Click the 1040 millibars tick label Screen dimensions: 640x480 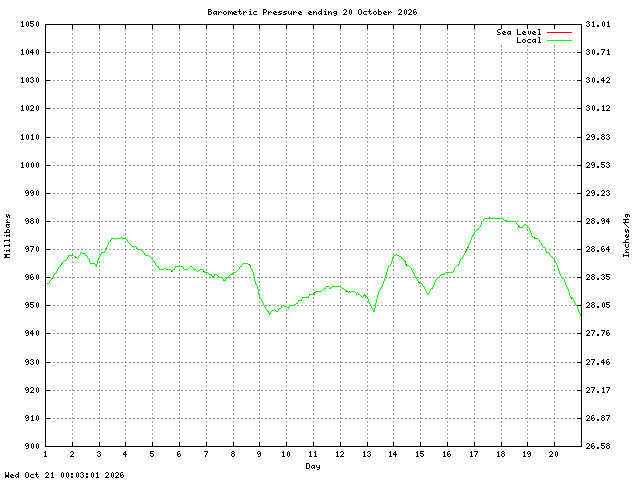pyautogui.click(x=30, y=52)
